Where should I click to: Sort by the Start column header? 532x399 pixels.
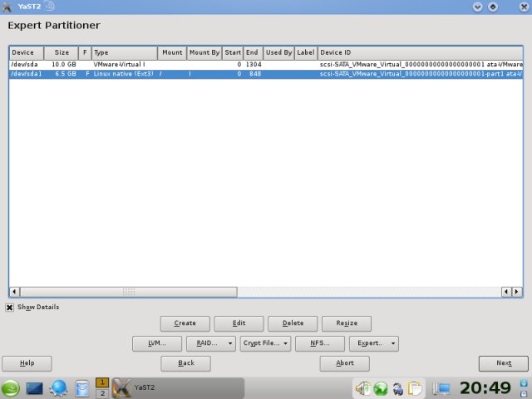[x=233, y=52]
